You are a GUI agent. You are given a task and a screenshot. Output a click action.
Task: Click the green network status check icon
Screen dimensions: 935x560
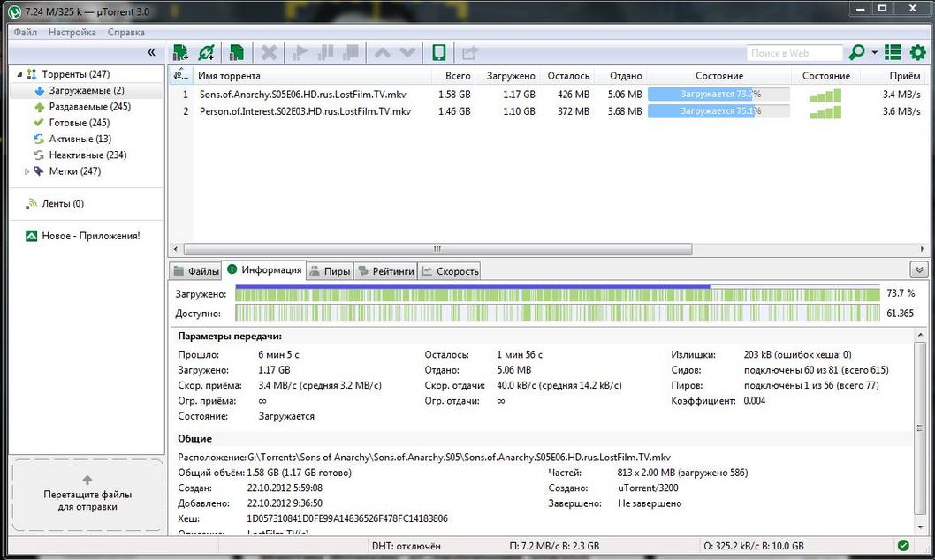coord(903,545)
